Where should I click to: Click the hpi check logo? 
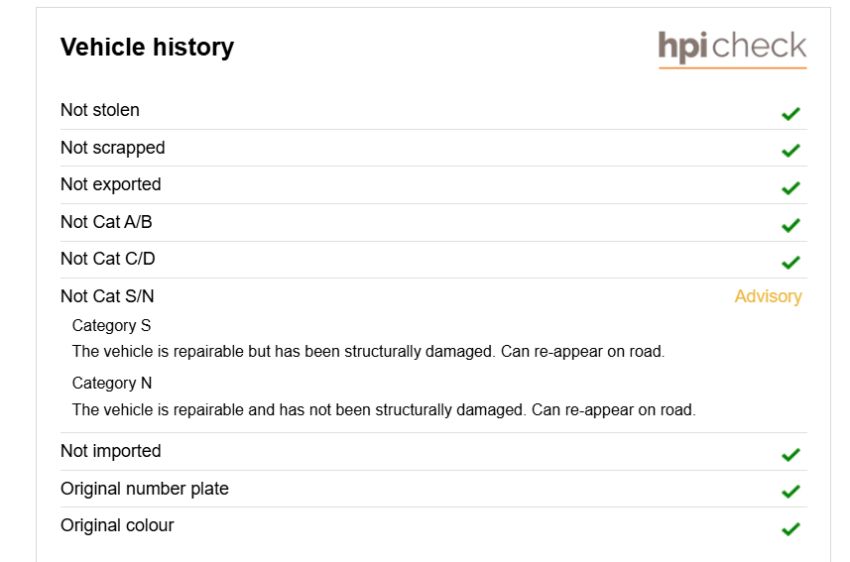732,49
